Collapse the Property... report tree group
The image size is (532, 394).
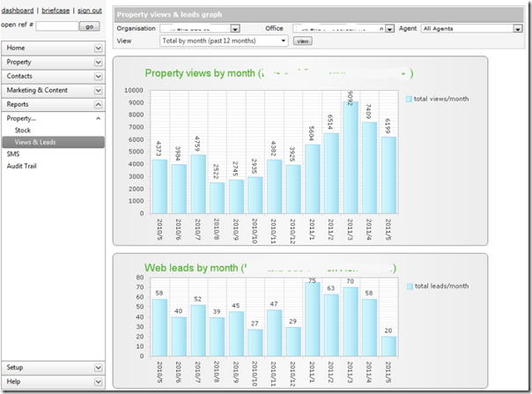[x=98, y=118]
